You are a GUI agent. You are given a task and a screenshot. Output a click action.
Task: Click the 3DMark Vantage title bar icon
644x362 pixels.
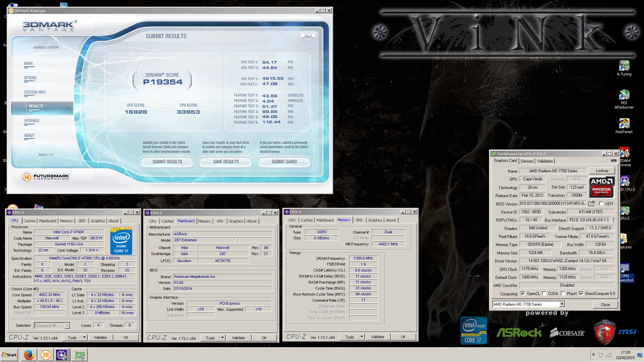(11, 11)
